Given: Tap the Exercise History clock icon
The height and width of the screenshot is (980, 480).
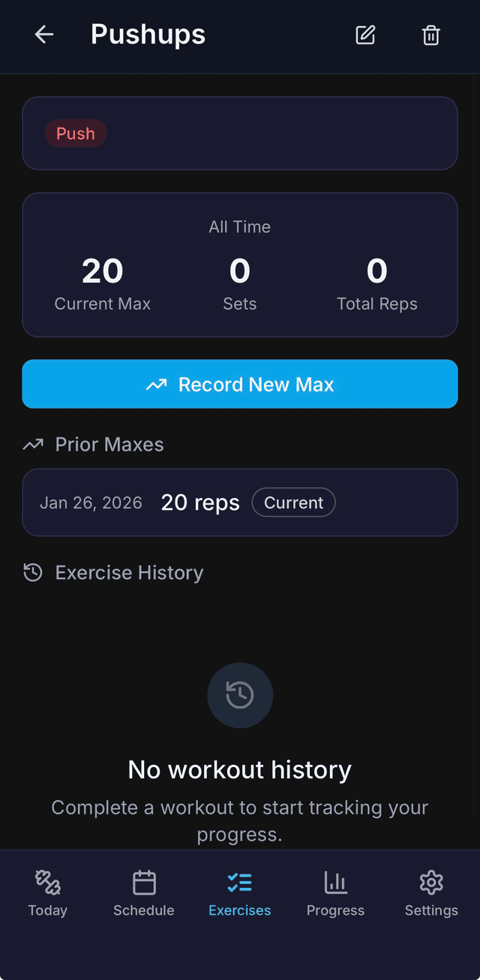Looking at the screenshot, I should click(x=31, y=572).
